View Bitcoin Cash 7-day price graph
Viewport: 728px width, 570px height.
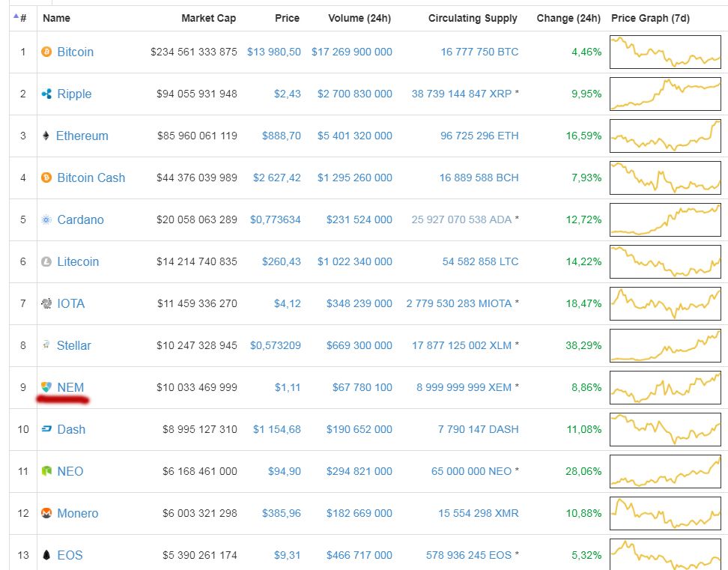pyautogui.click(x=665, y=178)
